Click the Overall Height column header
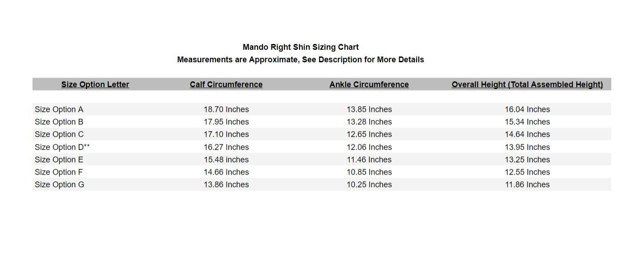 click(527, 84)
